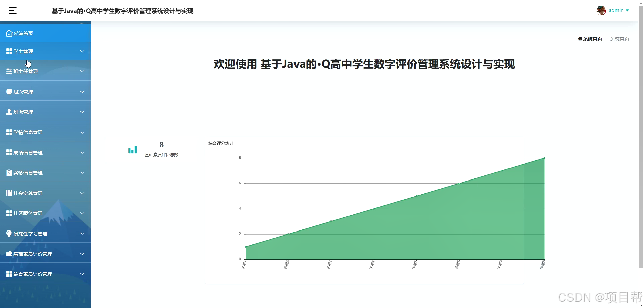Click the 学期1 data point on chart

pos(246,247)
